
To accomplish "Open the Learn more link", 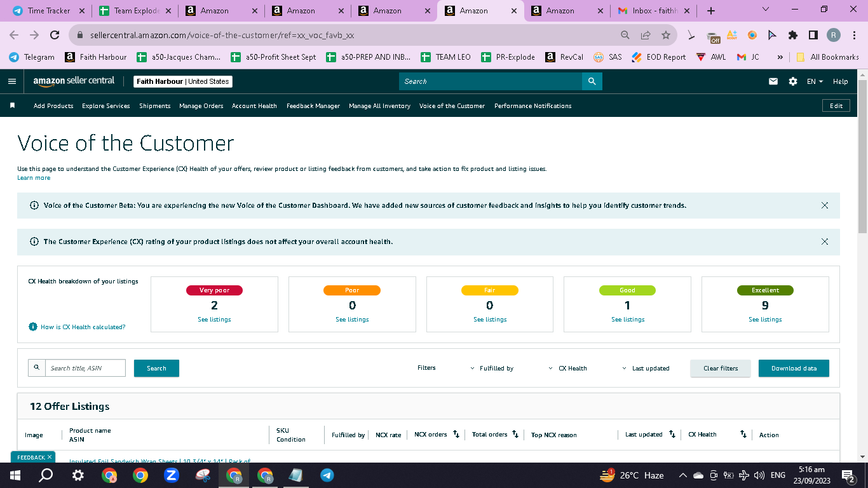I will [x=34, y=178].
